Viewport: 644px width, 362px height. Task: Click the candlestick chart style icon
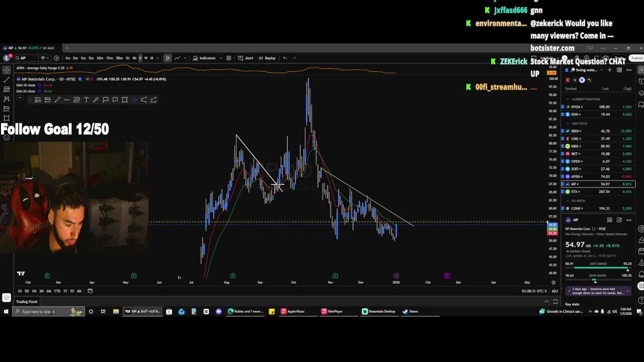tap(168, 58)
